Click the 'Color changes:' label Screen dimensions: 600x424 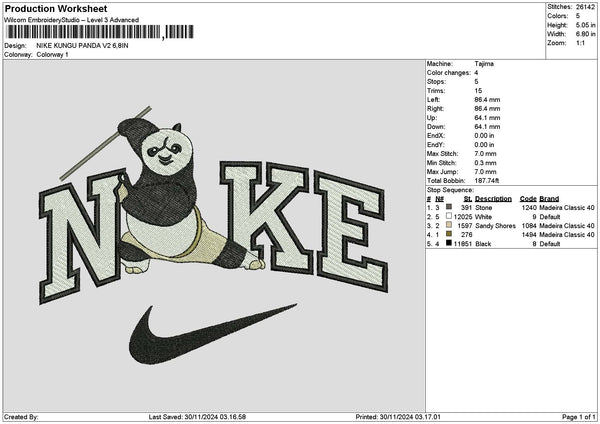coord(448,73)
